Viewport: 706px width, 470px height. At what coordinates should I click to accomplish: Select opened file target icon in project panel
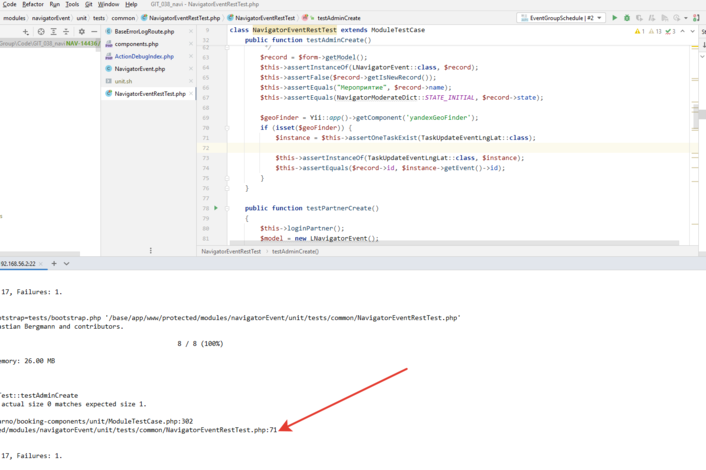pyautogui.click(x=41, y=32)
